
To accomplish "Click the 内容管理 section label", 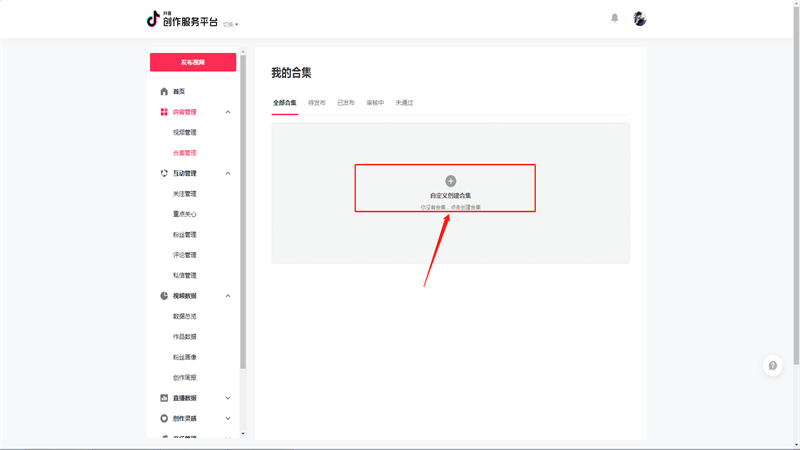I will pyautogui.click(x=185, y=112).
